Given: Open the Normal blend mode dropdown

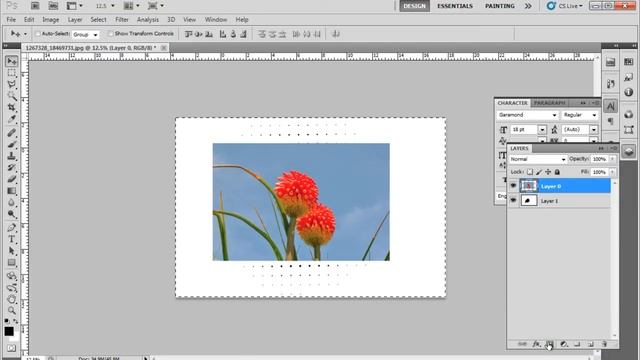Looking at the screenshot, I should click(538, 159).
